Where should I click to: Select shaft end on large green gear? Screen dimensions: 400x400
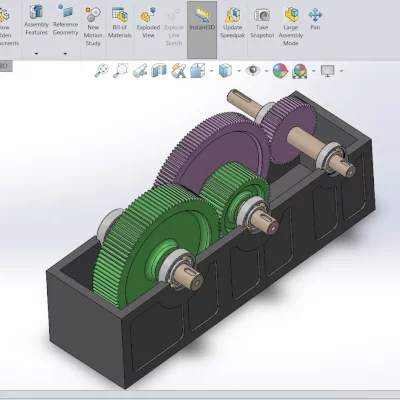[189, 276]
